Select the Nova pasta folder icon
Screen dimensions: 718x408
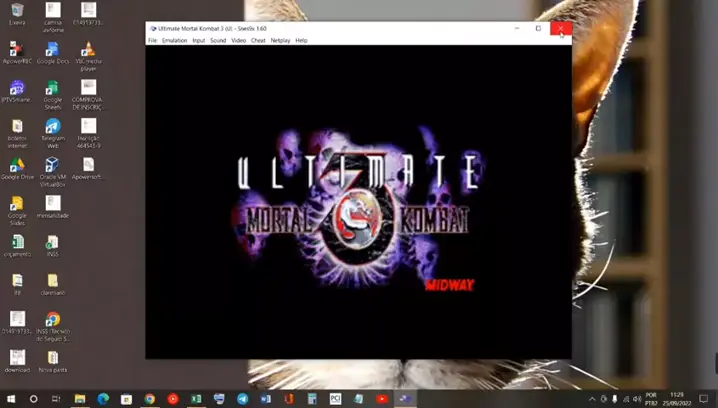tap(53, 361)
